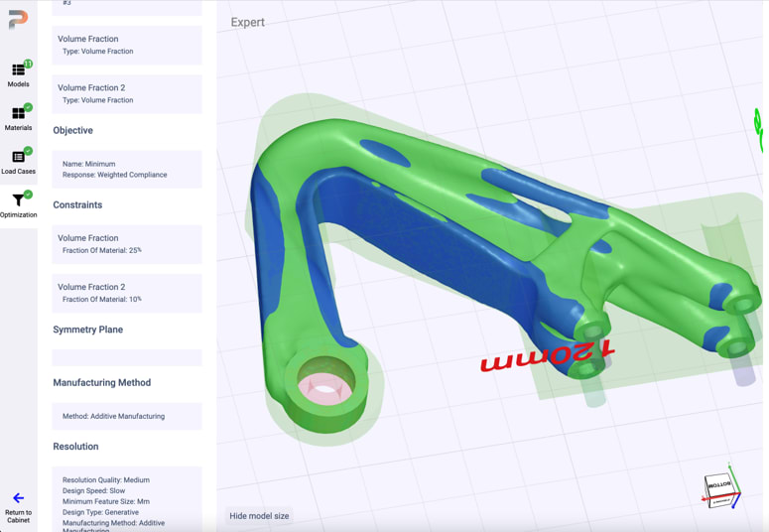Open the Minimum Weighted Compliance objective card
The width and height of the screenshot is (769, 532).
(127, 170)
